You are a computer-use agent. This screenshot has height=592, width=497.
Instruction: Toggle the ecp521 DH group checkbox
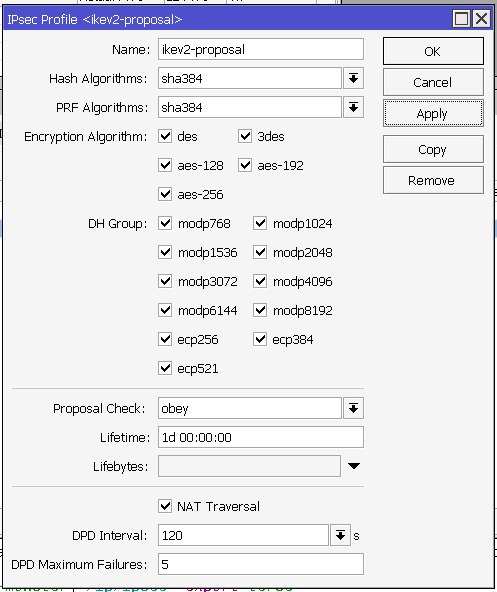(x=165, y=368)
